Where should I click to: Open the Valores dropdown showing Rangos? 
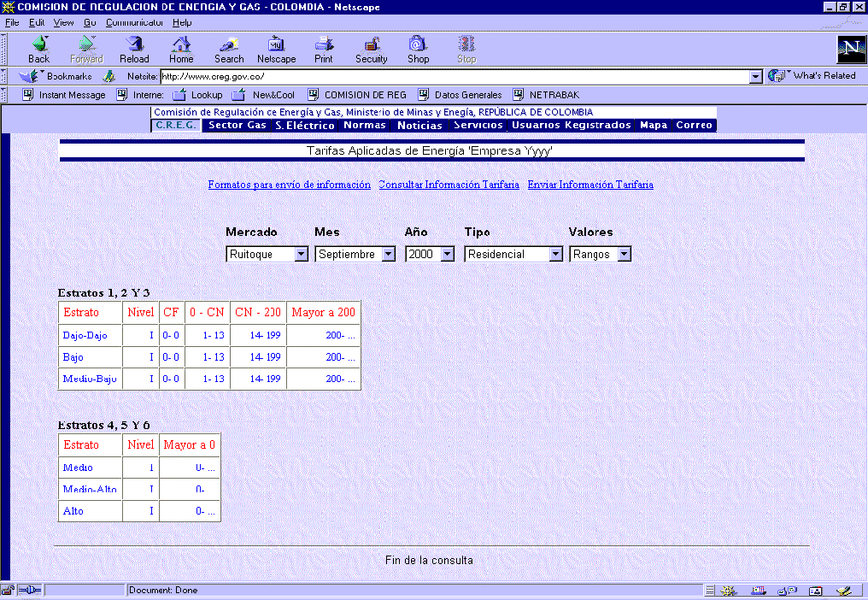click(x=601, y=254)
